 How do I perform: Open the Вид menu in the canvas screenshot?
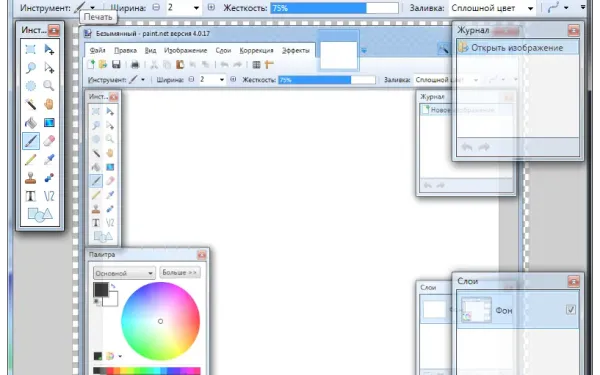pyautogui.click(x=150, y=50)
